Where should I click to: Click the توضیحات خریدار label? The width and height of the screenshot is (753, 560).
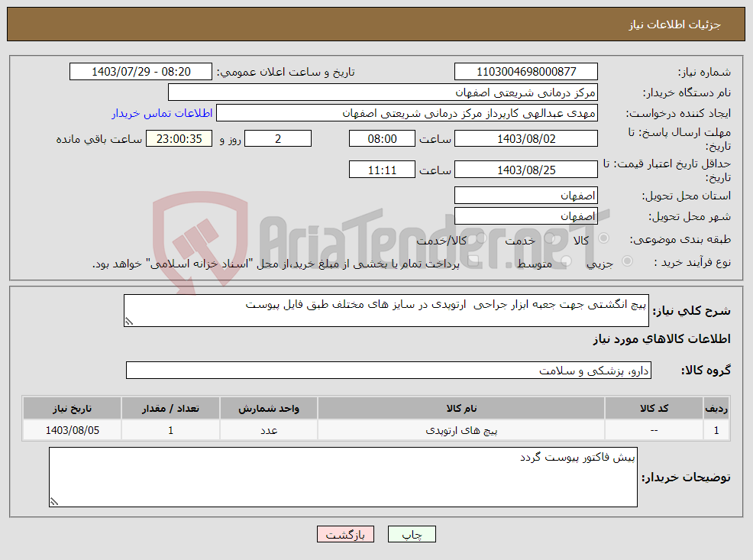tap(687, 477)
